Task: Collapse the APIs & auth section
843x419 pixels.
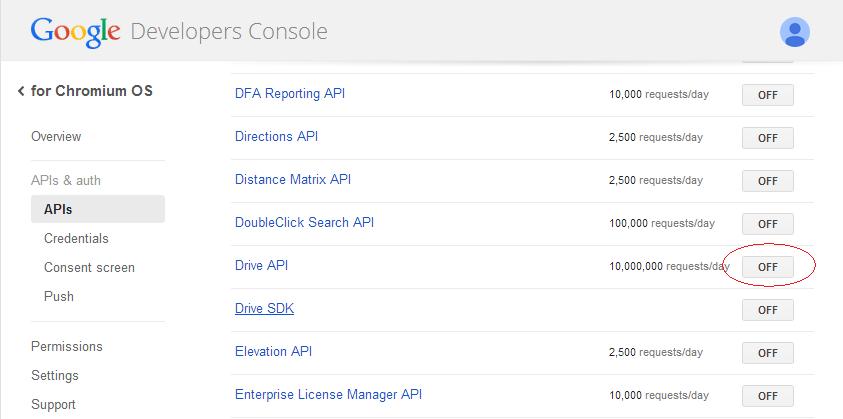Action: (x=66, y=181)
